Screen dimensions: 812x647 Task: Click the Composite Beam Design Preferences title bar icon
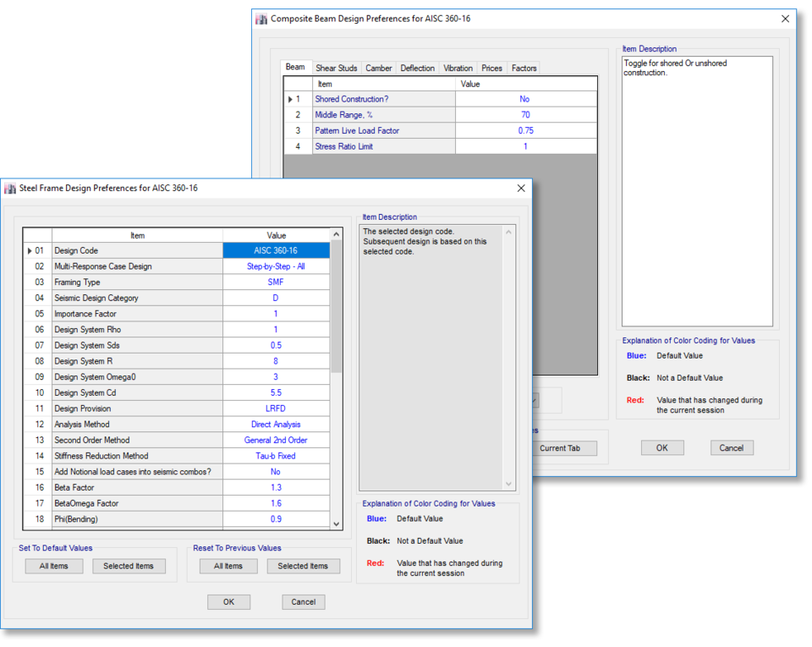(261, 18)
